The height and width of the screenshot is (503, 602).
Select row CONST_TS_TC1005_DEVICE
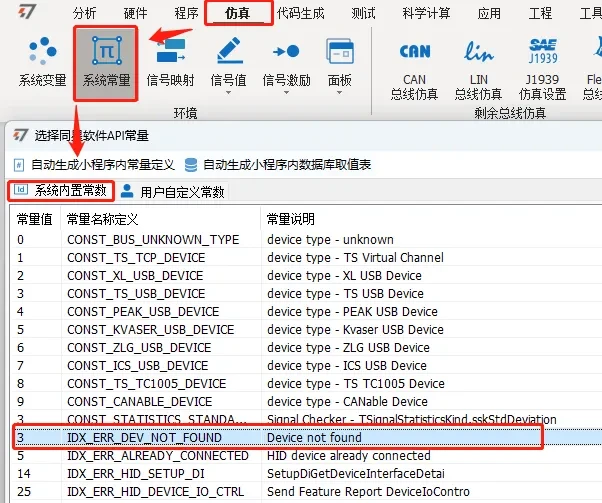306,384
